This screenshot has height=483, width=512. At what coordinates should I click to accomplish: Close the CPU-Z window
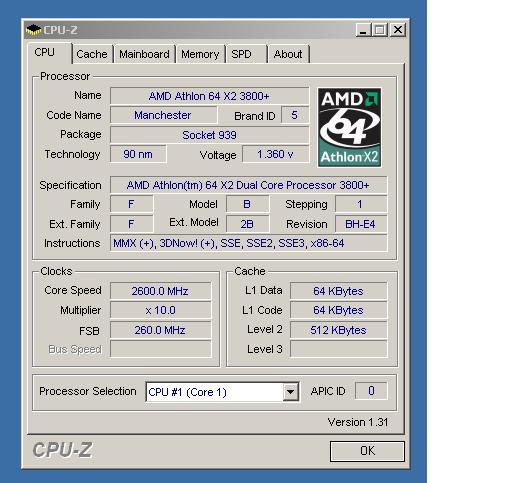pyautogui.click(x=398, y=30)
